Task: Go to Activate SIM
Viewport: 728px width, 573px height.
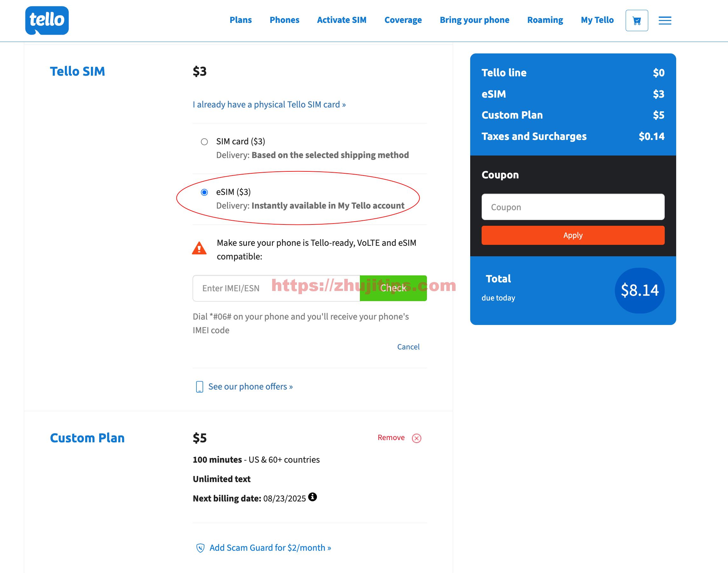Action: pos(342,20)
